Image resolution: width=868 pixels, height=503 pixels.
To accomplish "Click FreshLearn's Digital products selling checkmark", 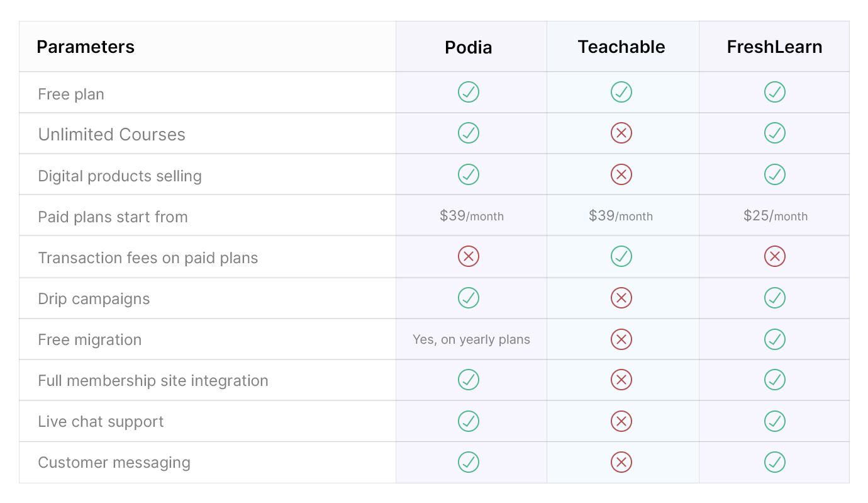I will 774,174.
